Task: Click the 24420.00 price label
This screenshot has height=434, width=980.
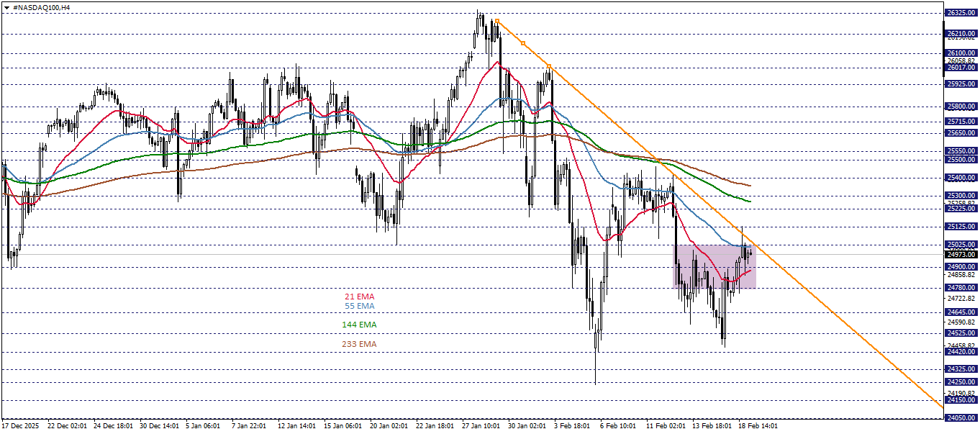Action: point(960,352)
